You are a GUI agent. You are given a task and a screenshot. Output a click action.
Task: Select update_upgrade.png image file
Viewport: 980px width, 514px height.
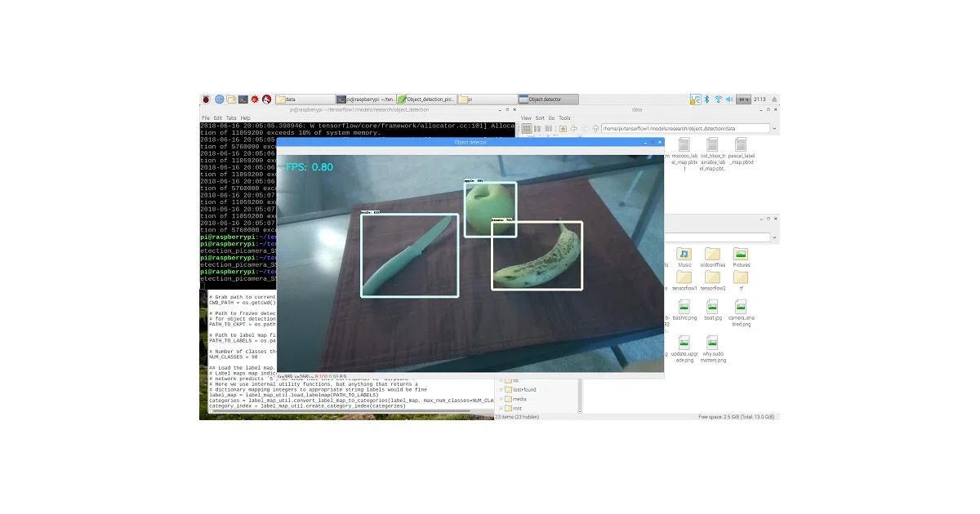pos(684,349)
